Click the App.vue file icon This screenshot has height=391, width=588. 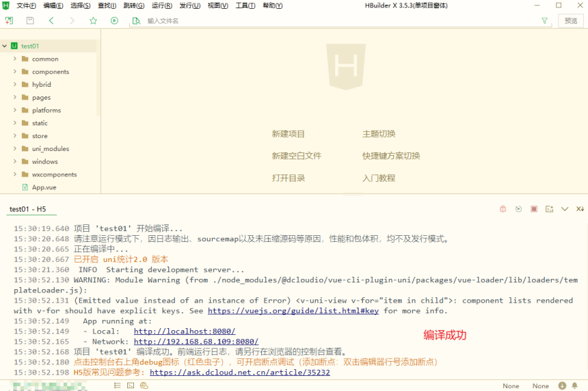(x=25, y=187)
